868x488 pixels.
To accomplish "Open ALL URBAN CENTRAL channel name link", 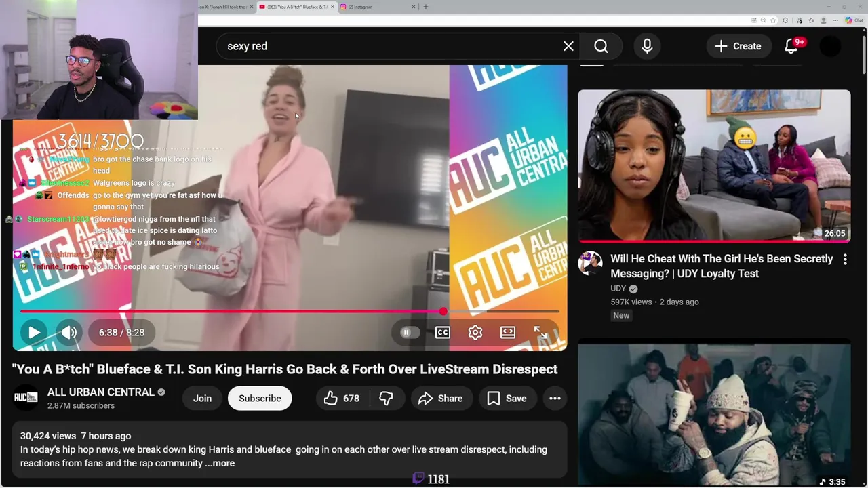I will [101, 392].
